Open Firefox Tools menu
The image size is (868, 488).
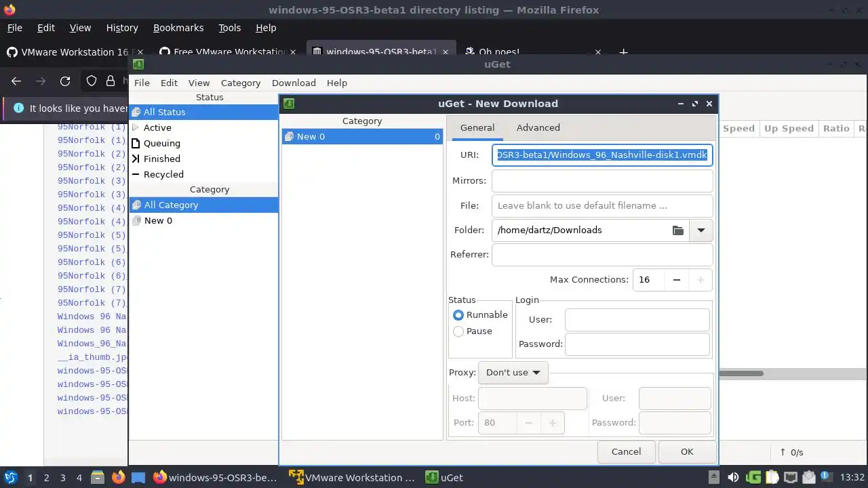click(x=229, y=28)
